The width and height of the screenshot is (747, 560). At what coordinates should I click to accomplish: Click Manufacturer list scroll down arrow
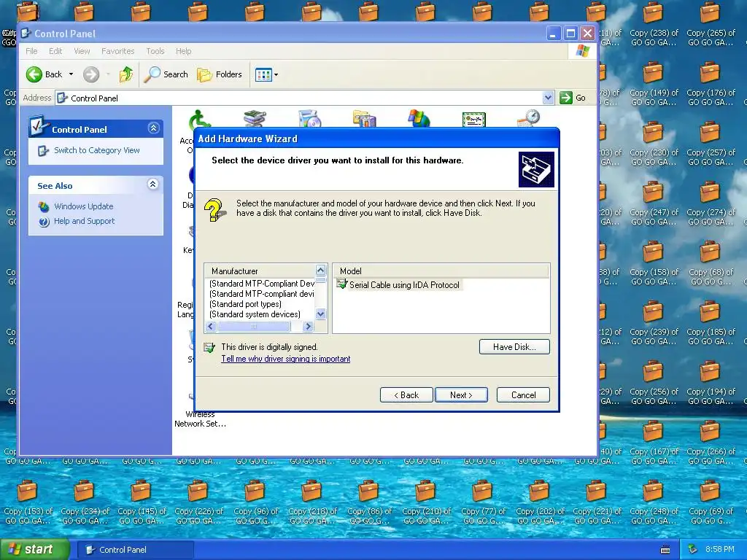[x=321, y=314]
